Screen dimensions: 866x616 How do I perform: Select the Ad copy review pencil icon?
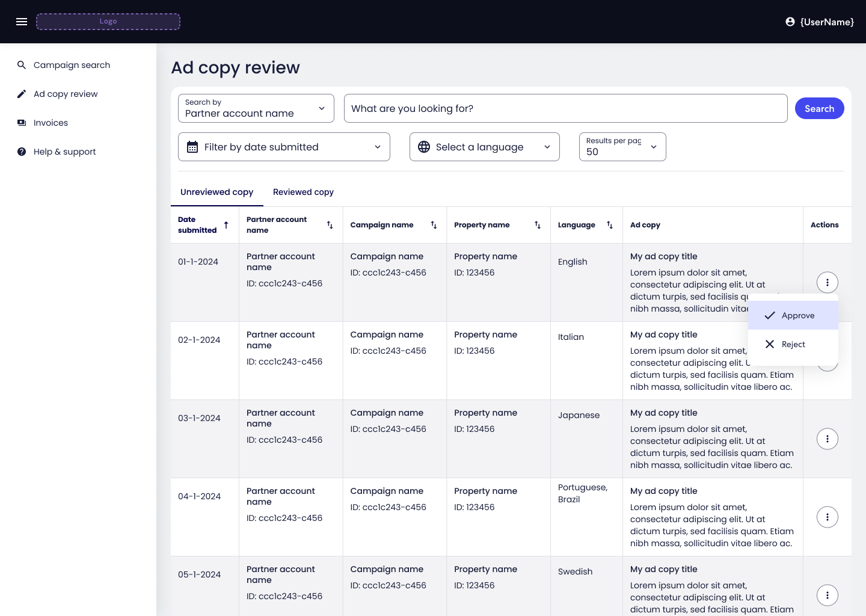coord(22,93)
